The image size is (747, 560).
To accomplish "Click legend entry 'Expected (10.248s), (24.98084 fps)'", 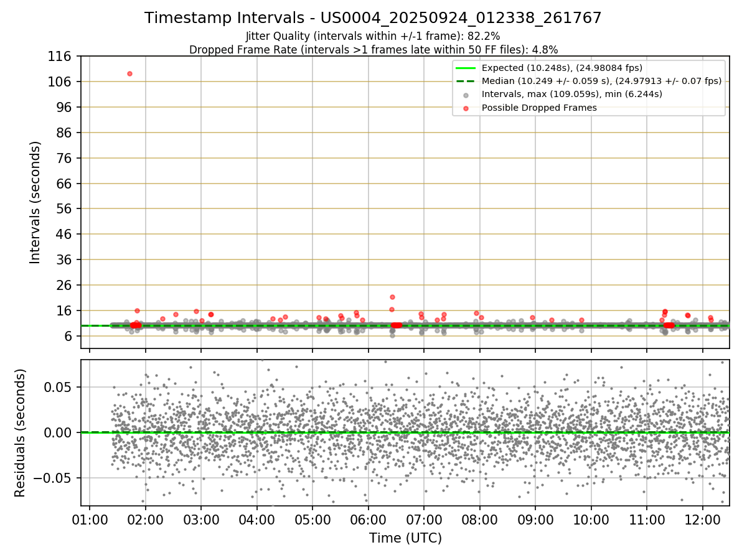I will (x=562, y=68).
